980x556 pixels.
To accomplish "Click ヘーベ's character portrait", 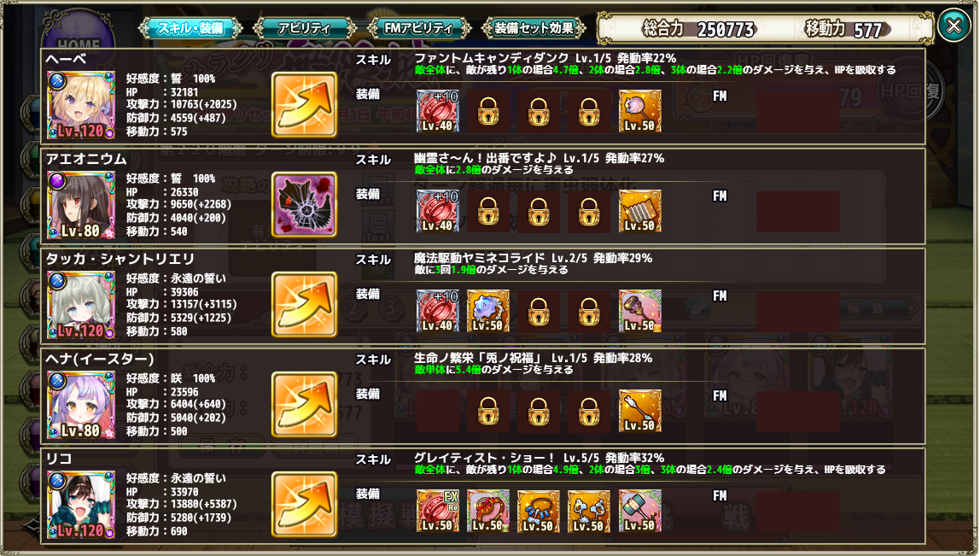I will 81,105.
